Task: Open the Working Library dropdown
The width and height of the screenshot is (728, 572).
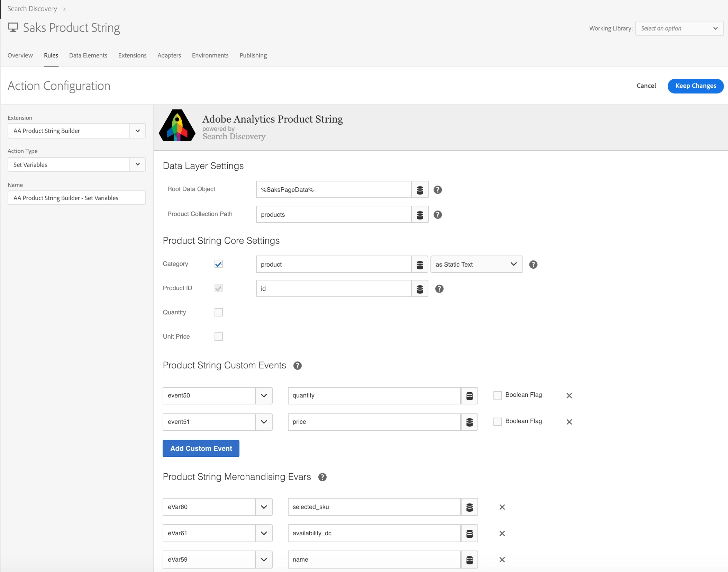Action: (679, 28)
